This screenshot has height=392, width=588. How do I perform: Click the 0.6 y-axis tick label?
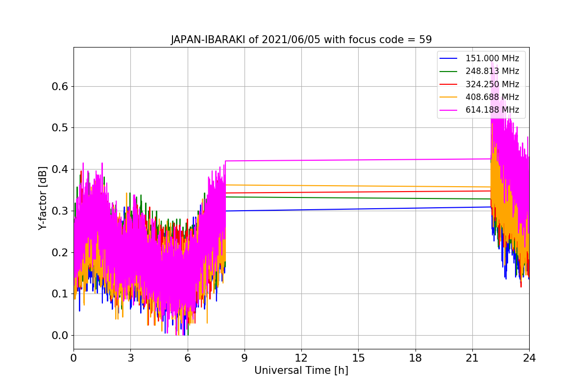[x=60, y=86]
